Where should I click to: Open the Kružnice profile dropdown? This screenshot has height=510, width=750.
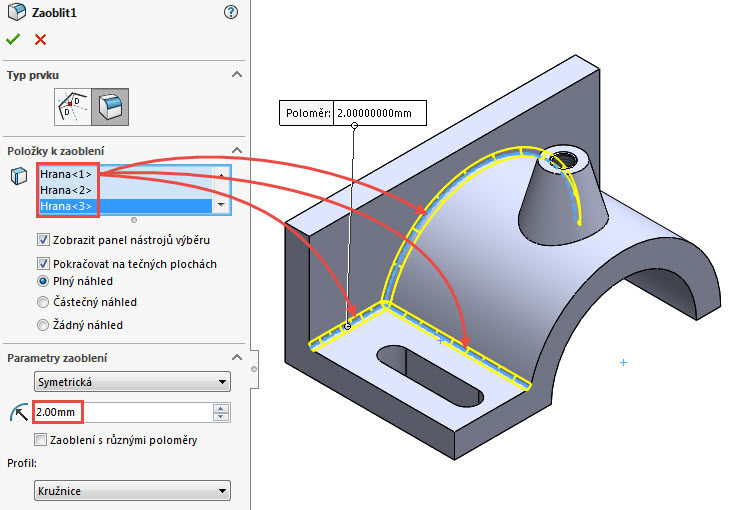(x=132, y=491)
